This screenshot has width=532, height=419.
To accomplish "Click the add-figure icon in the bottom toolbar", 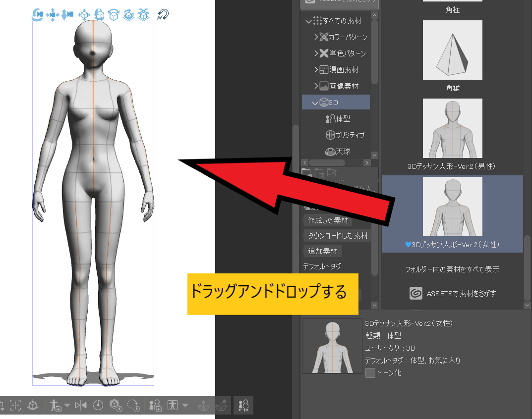I will [x=155, y=405].
